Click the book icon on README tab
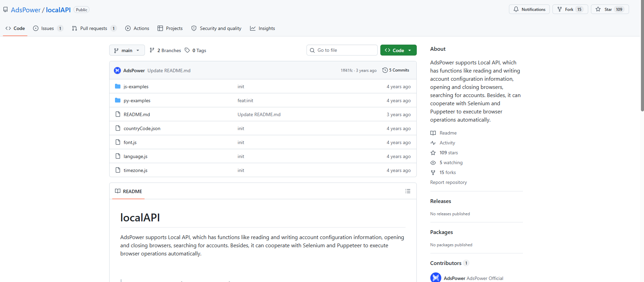Screen dimensions: 644x282 tap(118, 191)
